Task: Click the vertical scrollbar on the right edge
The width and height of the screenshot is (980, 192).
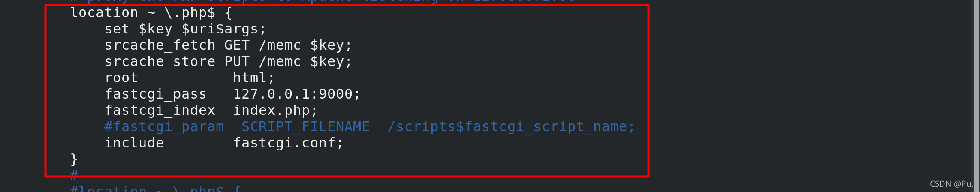Action: coord(977,96)
